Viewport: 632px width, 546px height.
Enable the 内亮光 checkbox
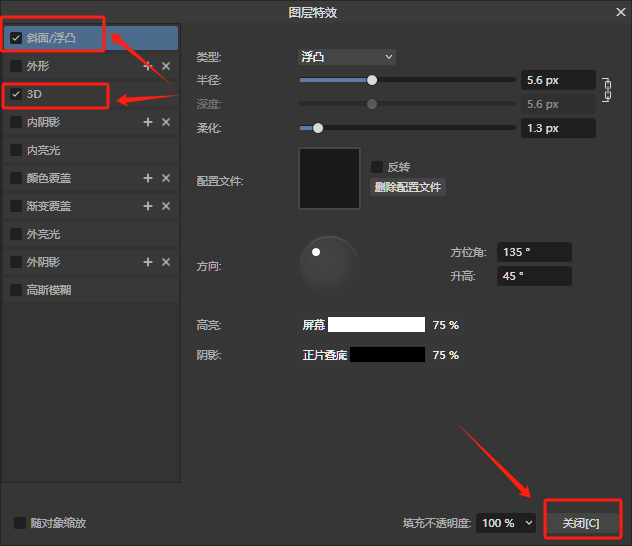click(16, 150)
